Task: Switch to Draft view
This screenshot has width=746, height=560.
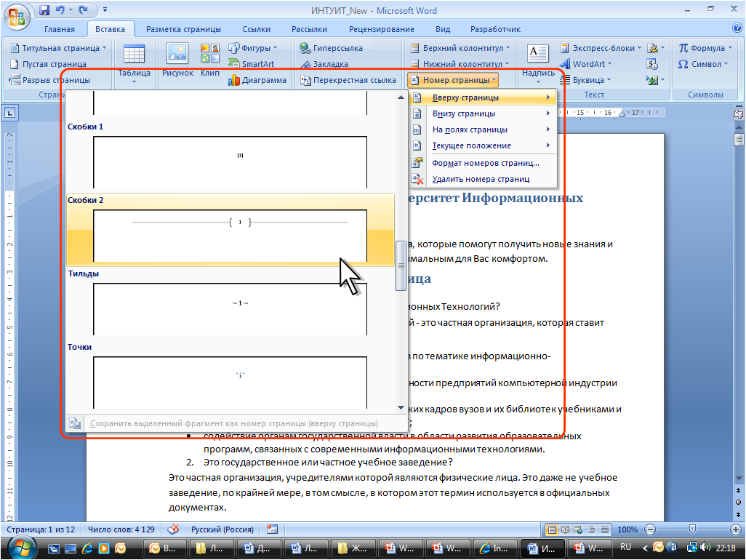Action: pos(605,529)
